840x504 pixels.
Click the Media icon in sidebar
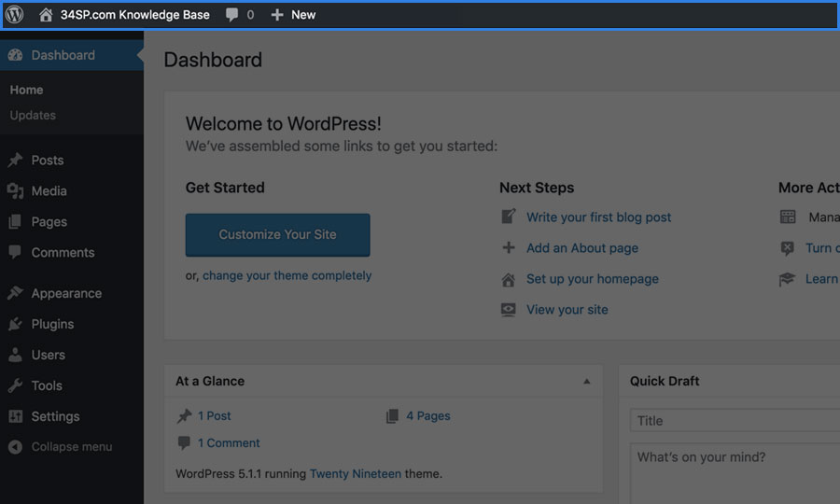coord(16,190)
